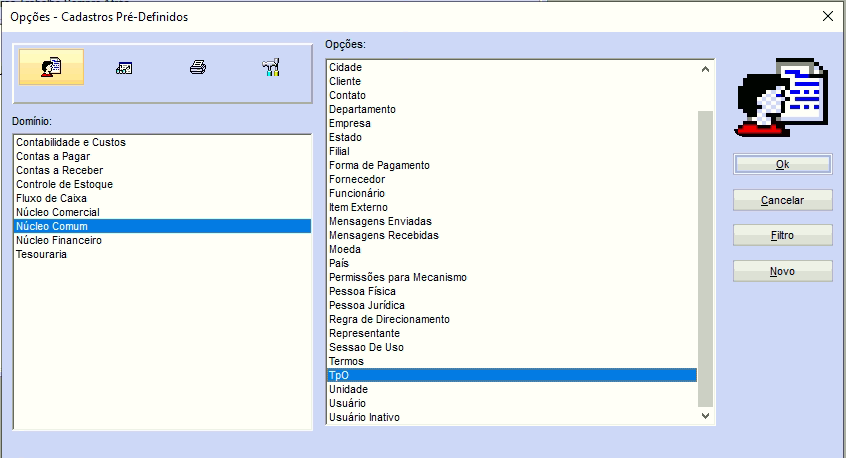This screenshot has width=846, height=458.
Task: Pick País option
Action: (x=512, y=264)
